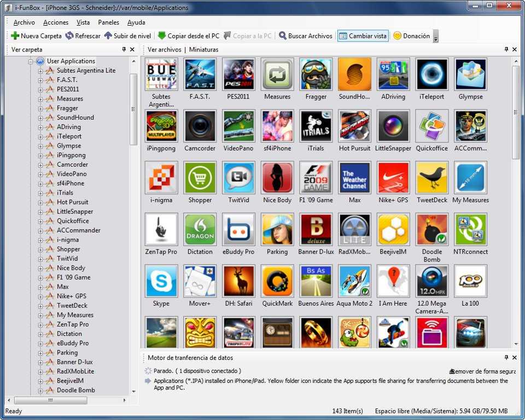The width and height of the screenshot is (525, 420).
Task: Collapse the User Applications tree node
Action: coord(32,61)
